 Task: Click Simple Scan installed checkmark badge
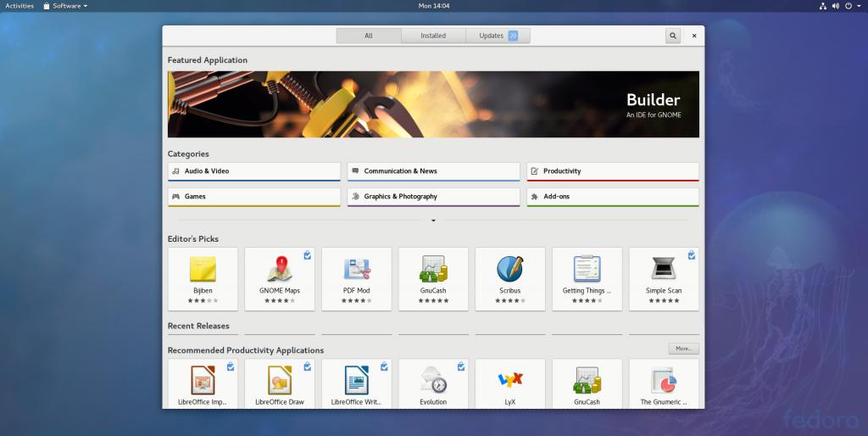tap(692, 254)
